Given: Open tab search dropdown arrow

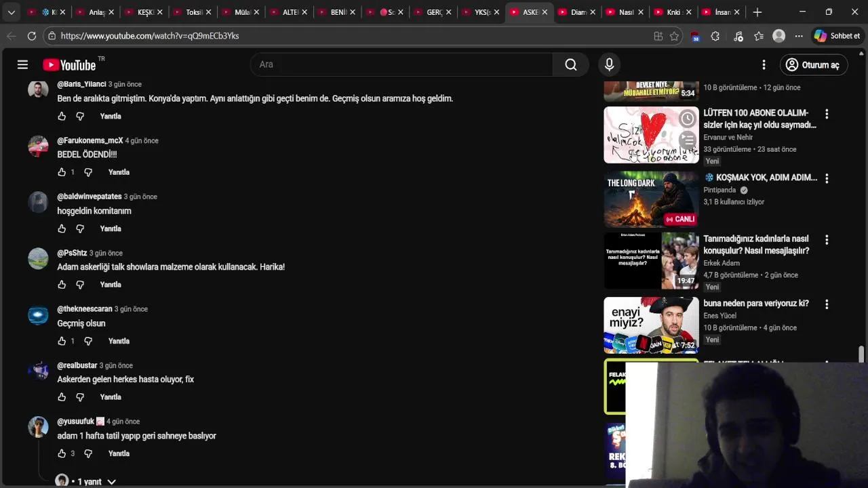Looking at the screenshot, I should coord(11,12).
